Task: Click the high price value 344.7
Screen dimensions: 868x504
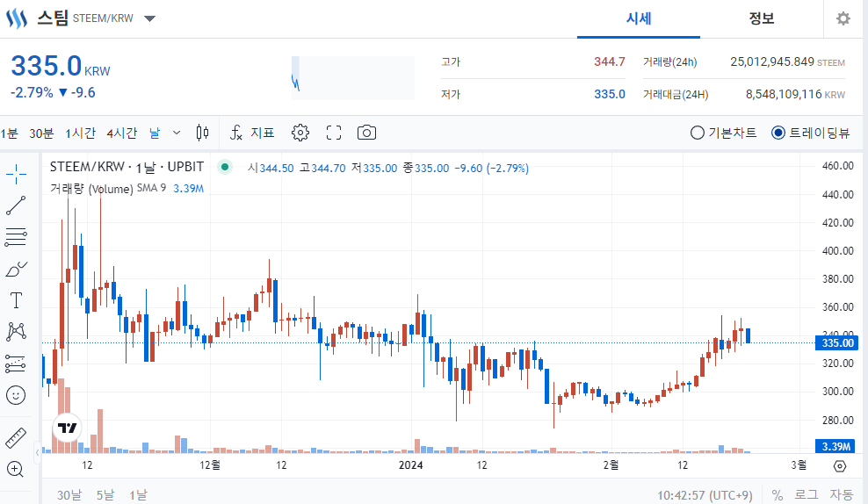Action: click(x=610, y=61)
